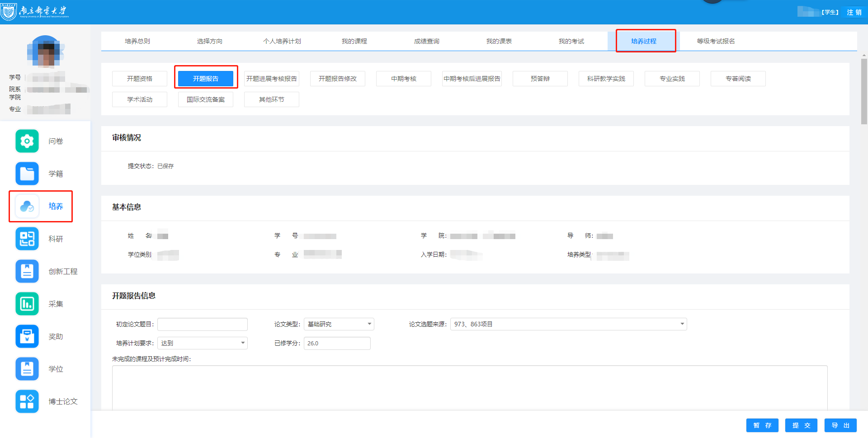
Task: Switch to the 成绩查询 tab
Action: [427, 41]
